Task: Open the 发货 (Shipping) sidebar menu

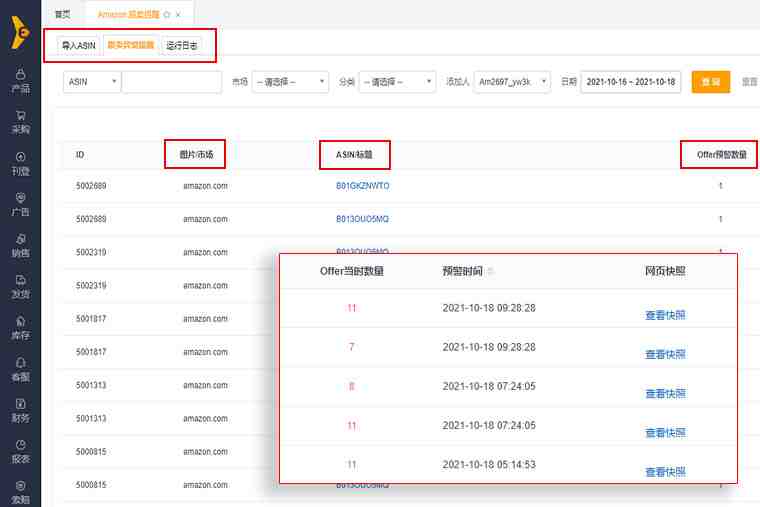Action: click(x=20, y=287)
